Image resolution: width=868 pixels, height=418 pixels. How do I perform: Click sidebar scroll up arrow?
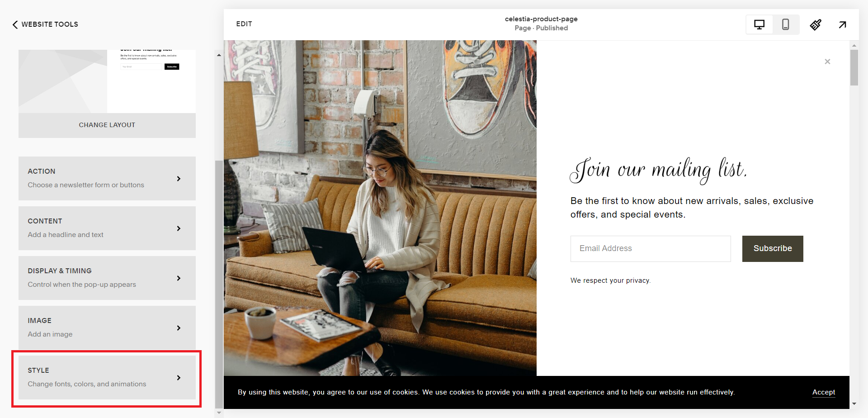[219, 55]
